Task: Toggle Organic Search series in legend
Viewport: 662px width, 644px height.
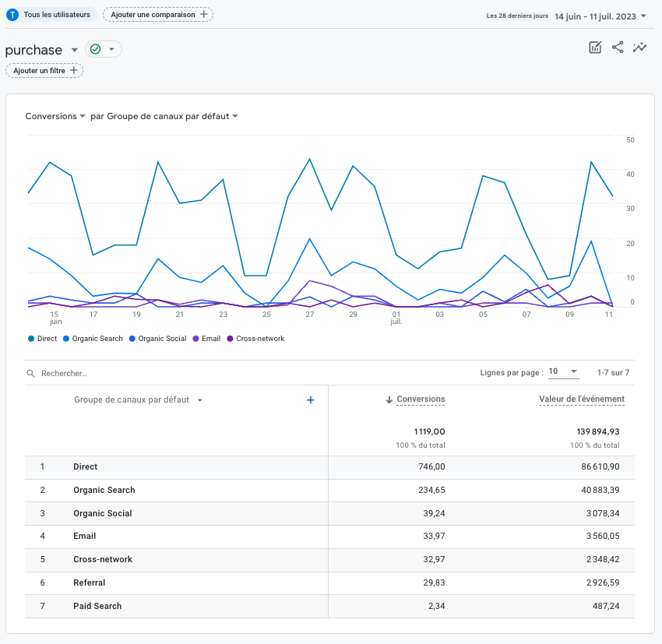Action: coord(93,339)
